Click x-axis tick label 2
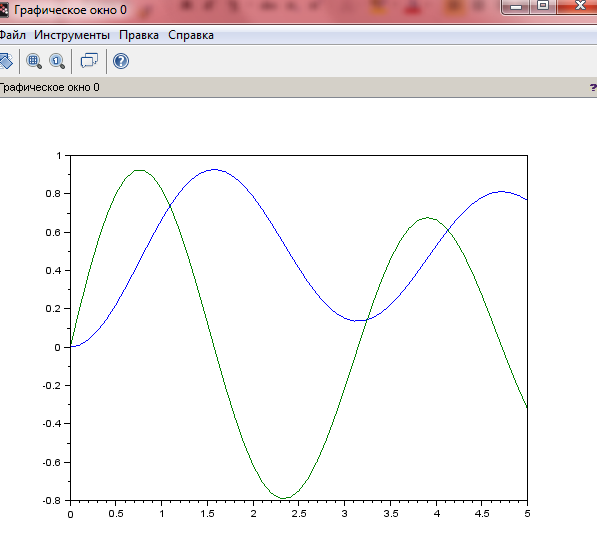 point(254,514)
